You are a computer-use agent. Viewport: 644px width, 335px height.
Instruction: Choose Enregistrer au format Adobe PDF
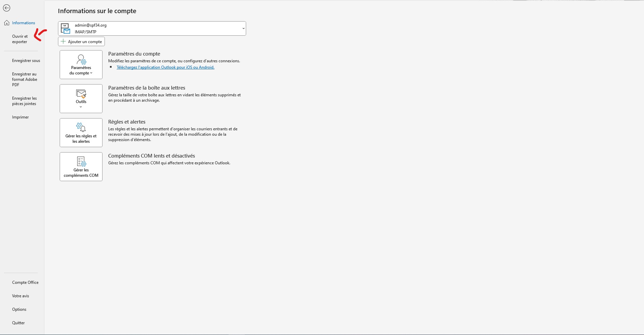pos(25,79)
